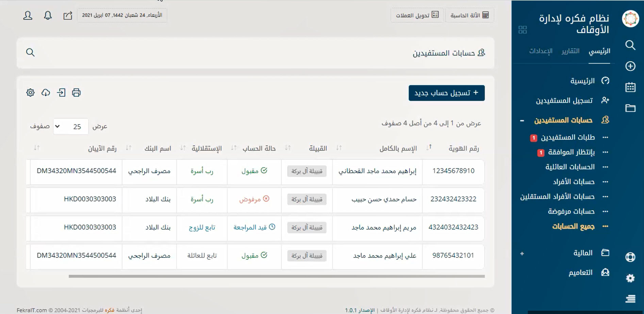Click the search icon in beneficiaries header
The width and height of the screenshot is (644, 314).
point(30,52)
